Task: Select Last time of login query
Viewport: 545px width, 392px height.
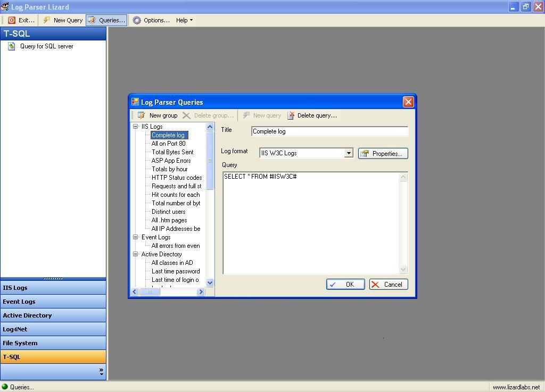Action: click(175, 279)
